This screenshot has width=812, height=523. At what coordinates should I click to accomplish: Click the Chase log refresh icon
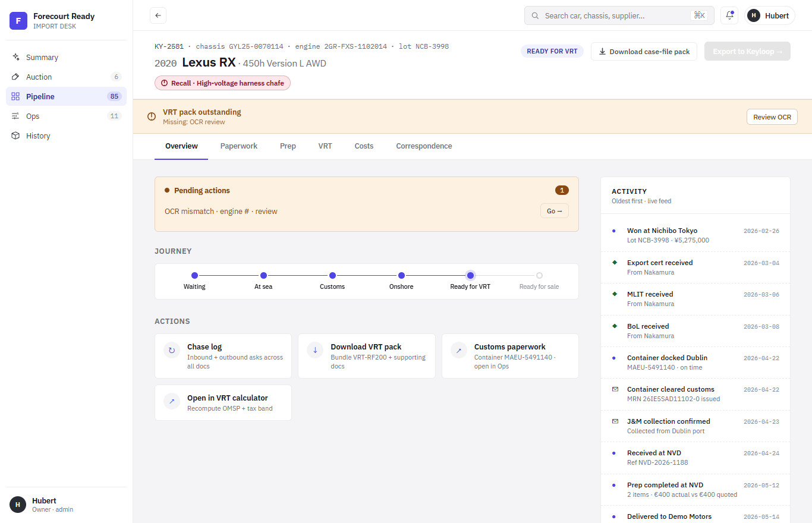(172, 350)
